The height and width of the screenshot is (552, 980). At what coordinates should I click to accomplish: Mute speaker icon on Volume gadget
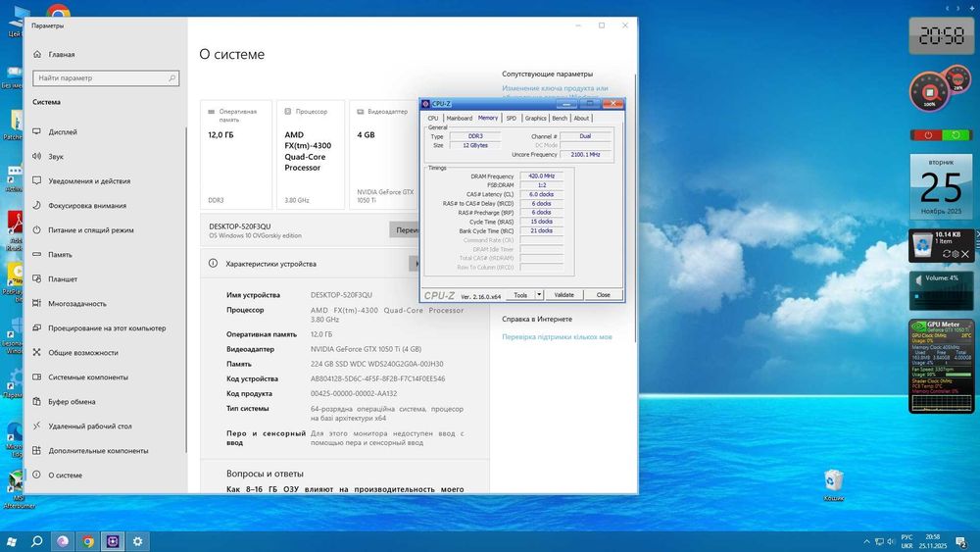(x=918, y=279)
